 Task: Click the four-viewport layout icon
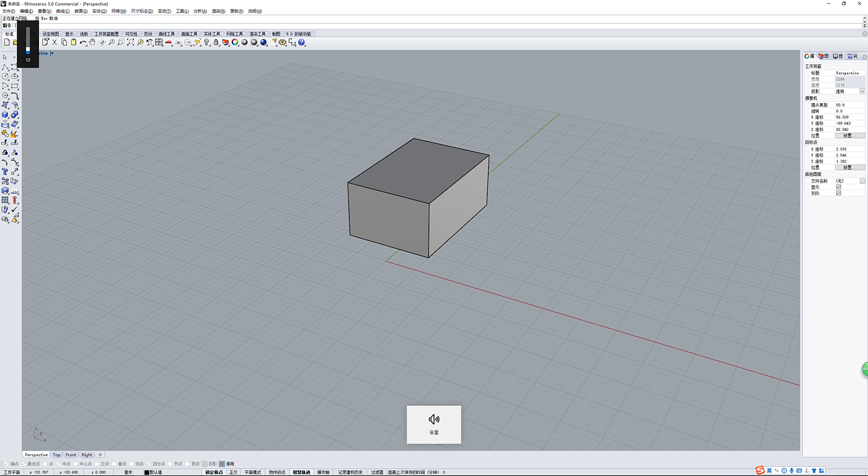159,42
